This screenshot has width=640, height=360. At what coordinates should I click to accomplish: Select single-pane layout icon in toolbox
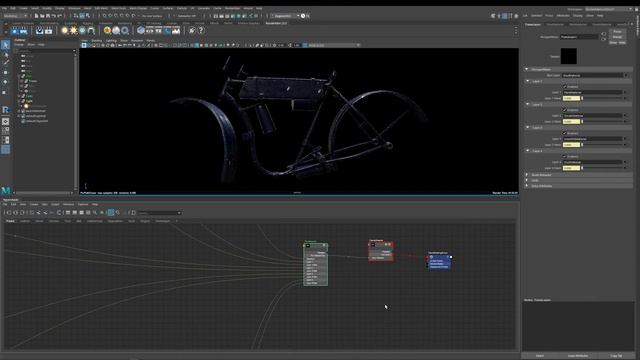[5, 122]
